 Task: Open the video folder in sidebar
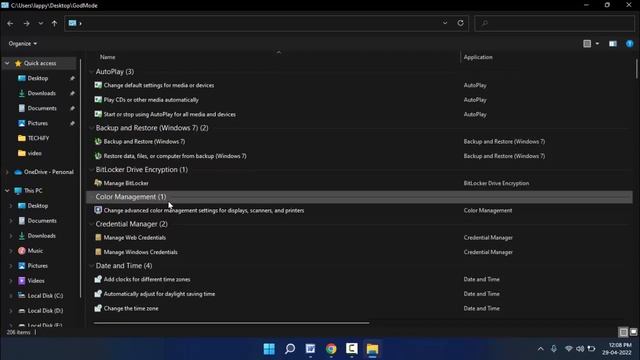tap(34, 153)
